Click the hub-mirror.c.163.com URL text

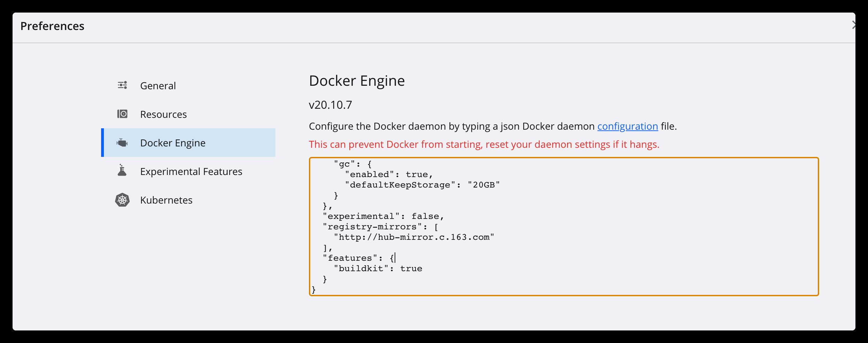click(x=414, y=237)
